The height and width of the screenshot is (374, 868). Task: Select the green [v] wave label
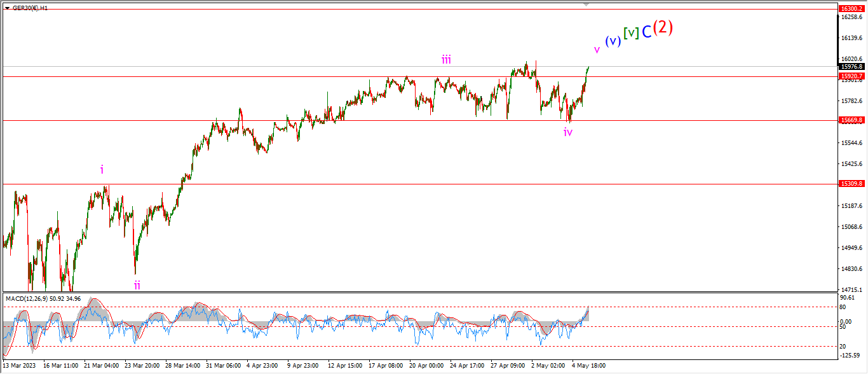pyautogui.click(x=630, y=32)
